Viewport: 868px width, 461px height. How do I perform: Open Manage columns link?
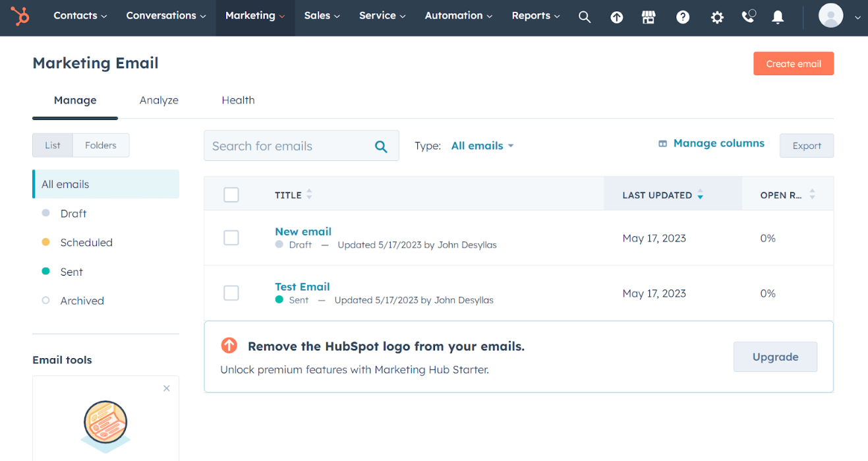pyautogui.click(x=718, y=143)
